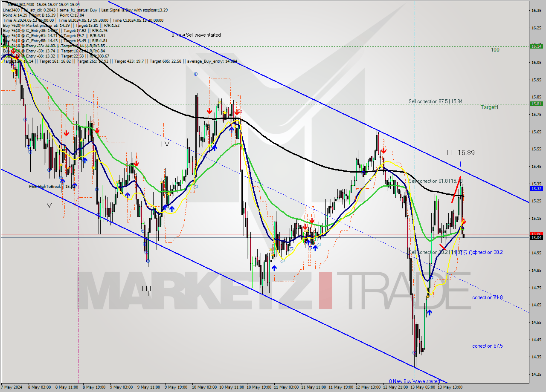Viewport: 546px width, 392px height.
Task: Click the '8 May 19:00' time label
Action: point(94,387)
